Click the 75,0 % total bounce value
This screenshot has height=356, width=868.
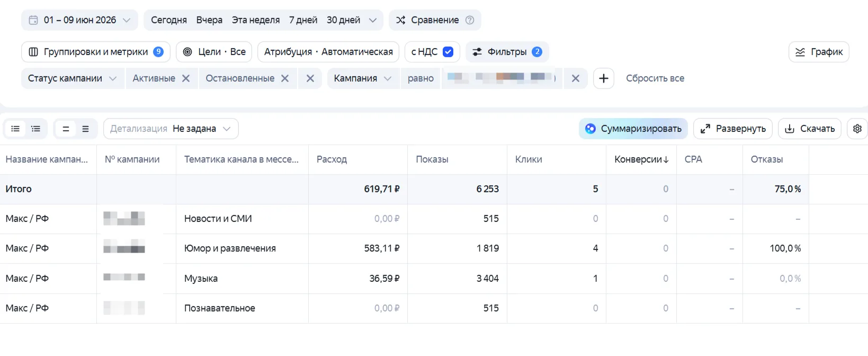coord(788,189)
